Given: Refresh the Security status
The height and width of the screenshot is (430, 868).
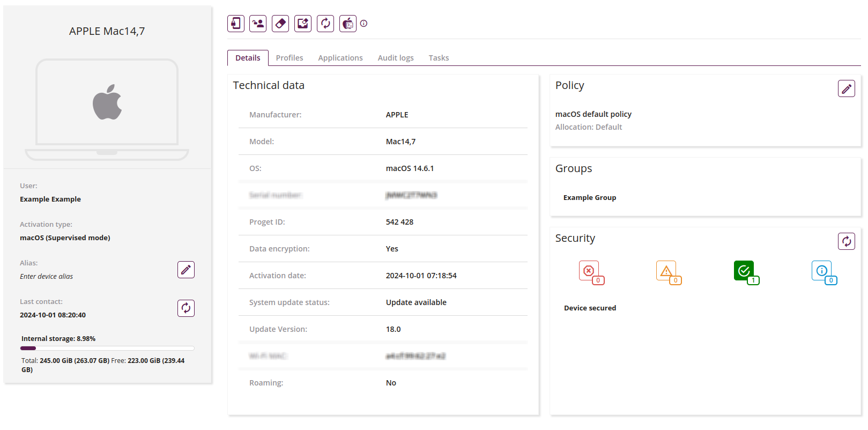Looking at the screenshot, I should click(x=847, y=241).
